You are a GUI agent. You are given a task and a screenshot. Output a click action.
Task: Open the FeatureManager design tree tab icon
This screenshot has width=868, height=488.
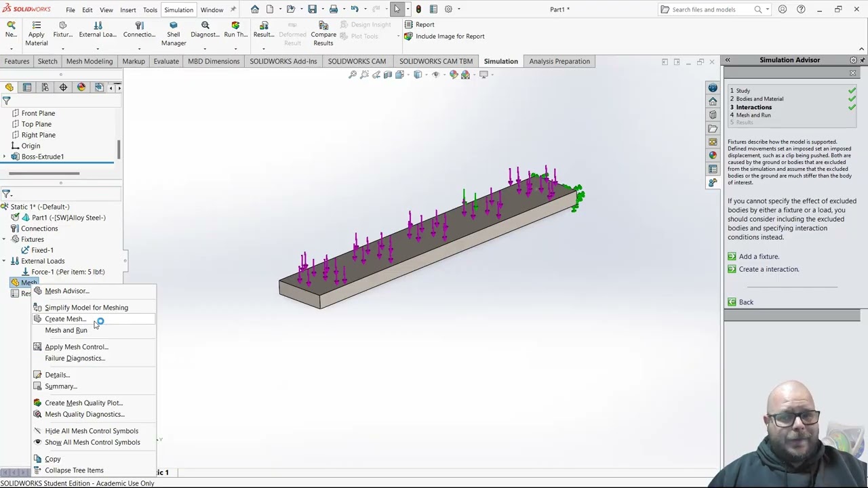pyautogui.click(x=9, y=87)
